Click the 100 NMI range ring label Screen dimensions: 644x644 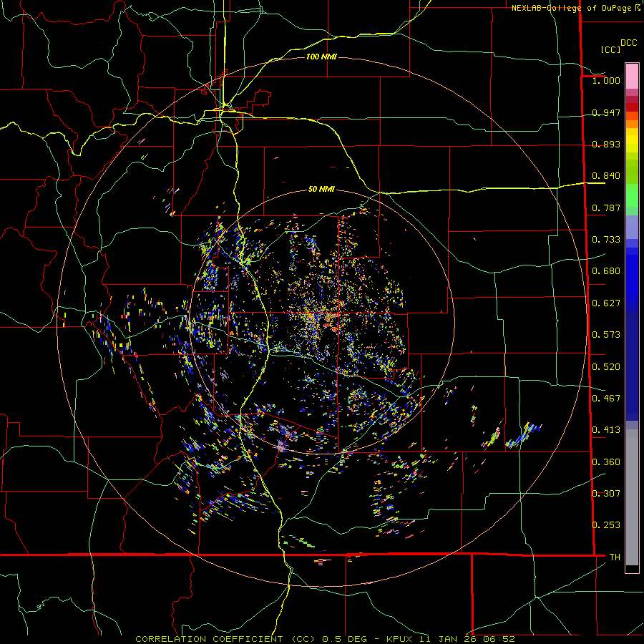[321, 57]
